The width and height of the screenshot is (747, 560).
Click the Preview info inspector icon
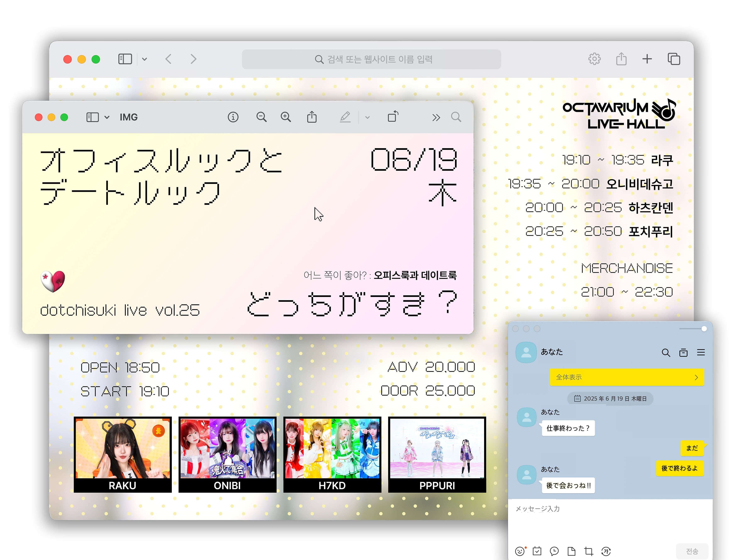pos(233,117)
